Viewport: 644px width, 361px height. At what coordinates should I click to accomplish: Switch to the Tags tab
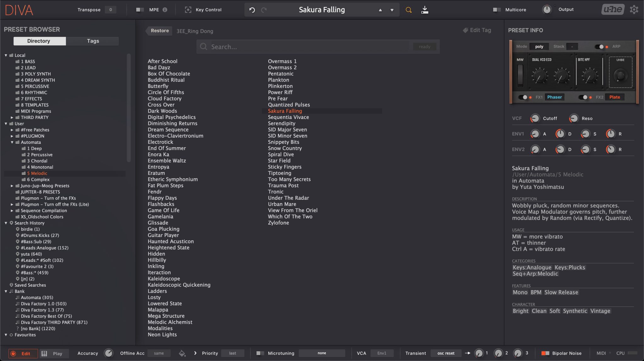pyautogui.click(x=93, y=41)
